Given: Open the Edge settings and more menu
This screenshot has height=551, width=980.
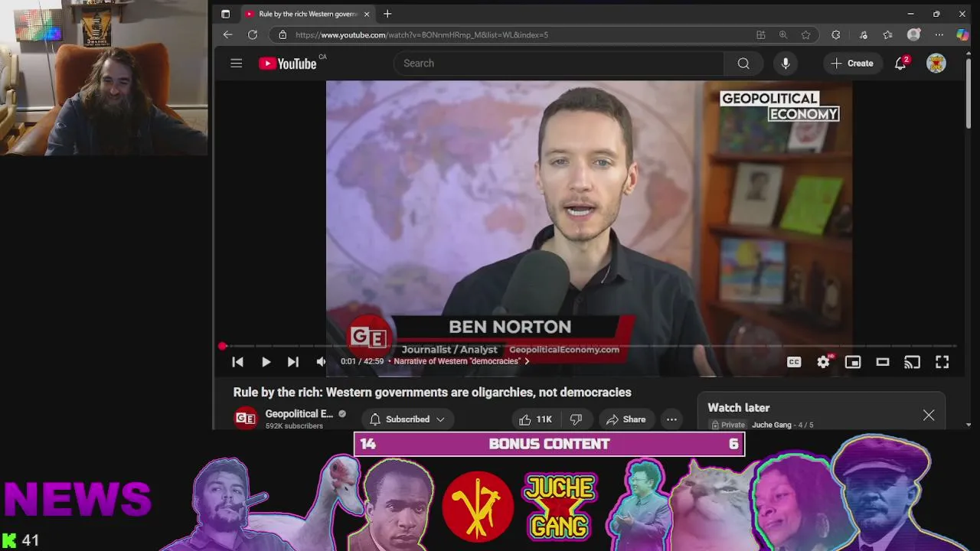Looking at the screenshot, I should pyautogui.click(x=939, y=34).
